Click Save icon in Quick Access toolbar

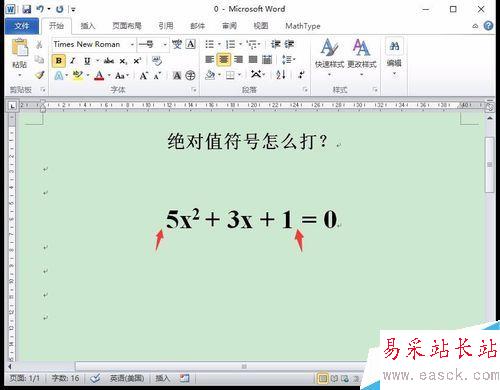click(x=27, y=9)
